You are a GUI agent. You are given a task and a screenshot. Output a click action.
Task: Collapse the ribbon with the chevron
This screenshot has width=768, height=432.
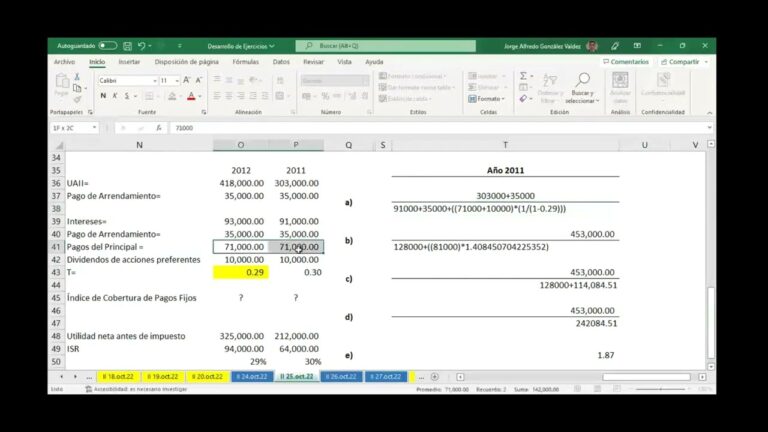tap(709, 113)
